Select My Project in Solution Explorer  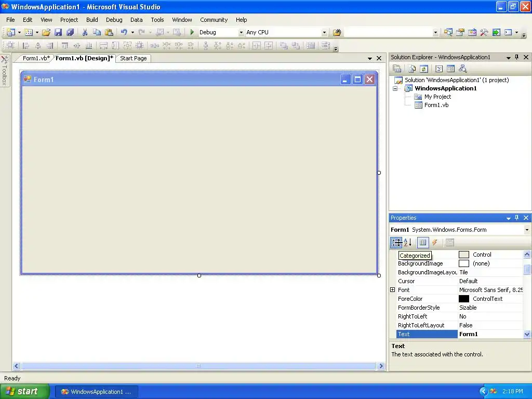point(437,97)
